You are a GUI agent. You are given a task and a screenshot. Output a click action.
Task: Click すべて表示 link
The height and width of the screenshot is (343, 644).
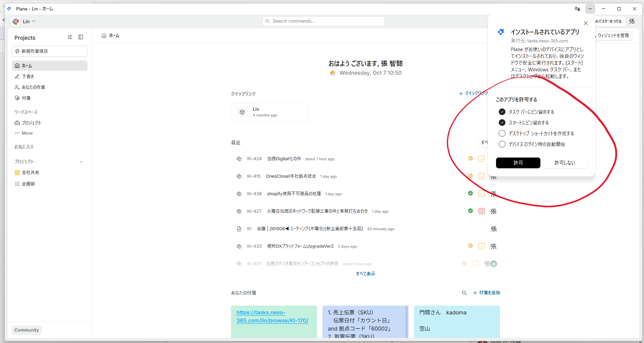pyautogui.click(x=366, y=274)
